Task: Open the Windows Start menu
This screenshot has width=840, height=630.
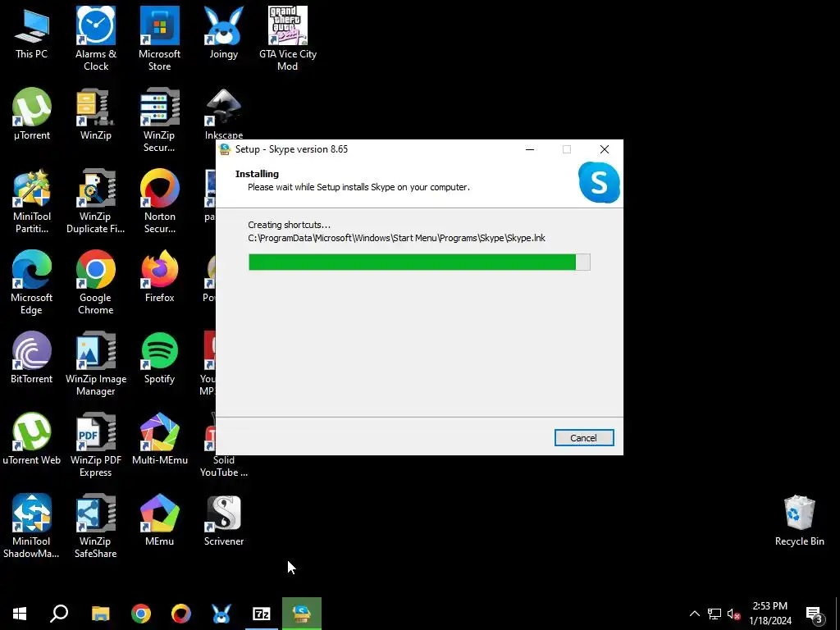Action: click(x=20, y=614)
